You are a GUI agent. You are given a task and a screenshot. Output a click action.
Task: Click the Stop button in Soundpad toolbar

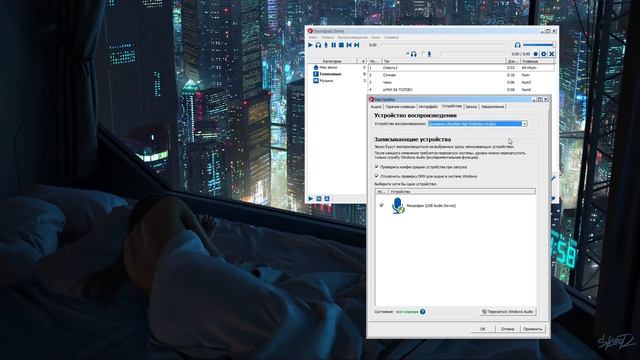coord(341,45)
